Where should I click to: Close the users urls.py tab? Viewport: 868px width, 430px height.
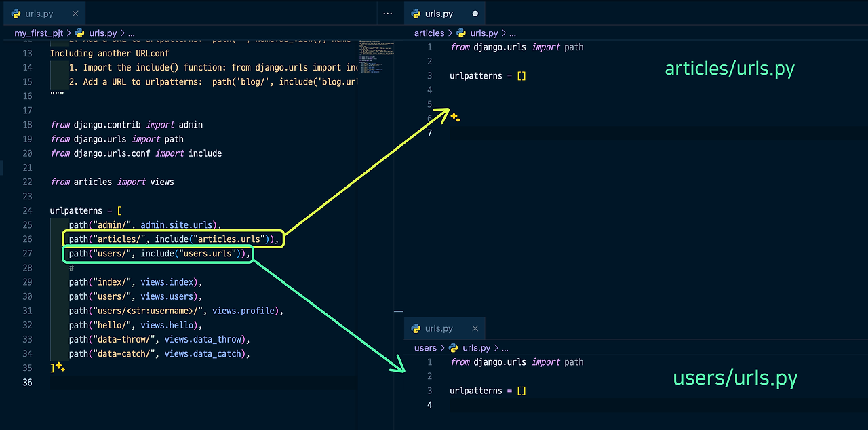[475, 328]
